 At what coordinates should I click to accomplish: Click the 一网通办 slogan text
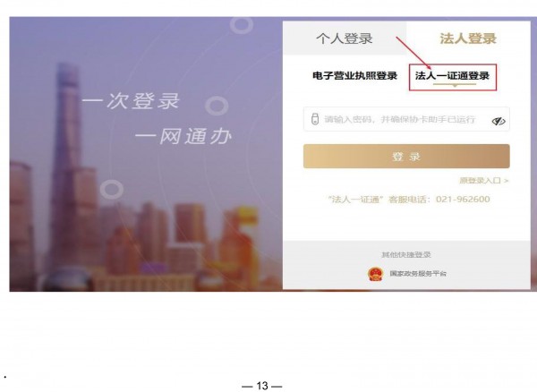click(183, 137)
